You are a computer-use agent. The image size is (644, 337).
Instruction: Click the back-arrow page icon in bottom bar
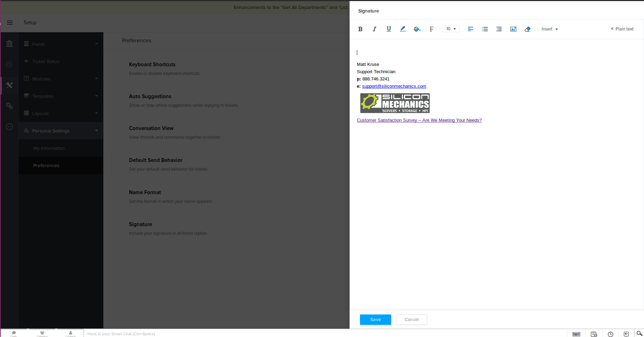626,334
